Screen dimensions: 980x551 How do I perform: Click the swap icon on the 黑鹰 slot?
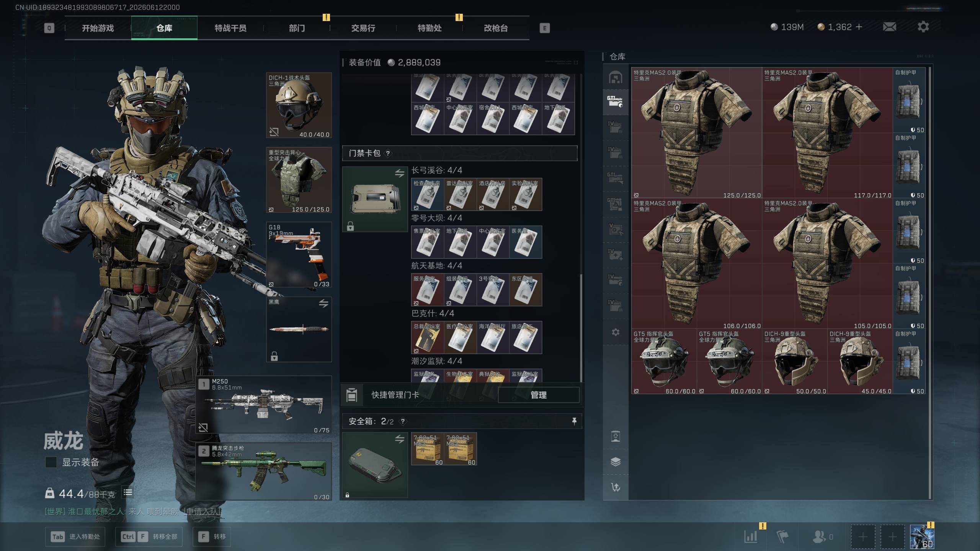tap(323, 304)
